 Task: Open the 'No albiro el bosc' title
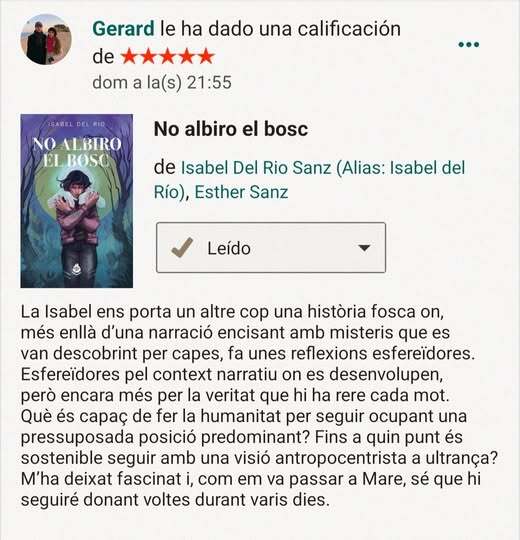click(x=231, y=129)
